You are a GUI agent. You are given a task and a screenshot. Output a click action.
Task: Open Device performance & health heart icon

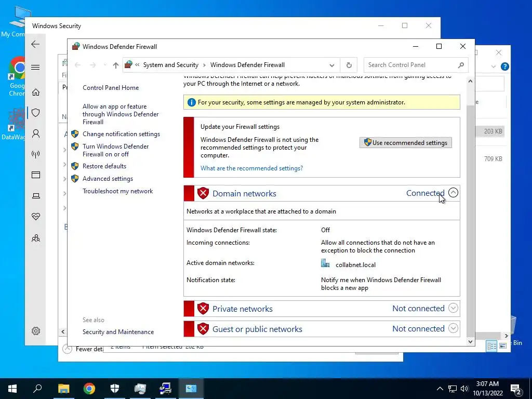(x=36, y=217)
